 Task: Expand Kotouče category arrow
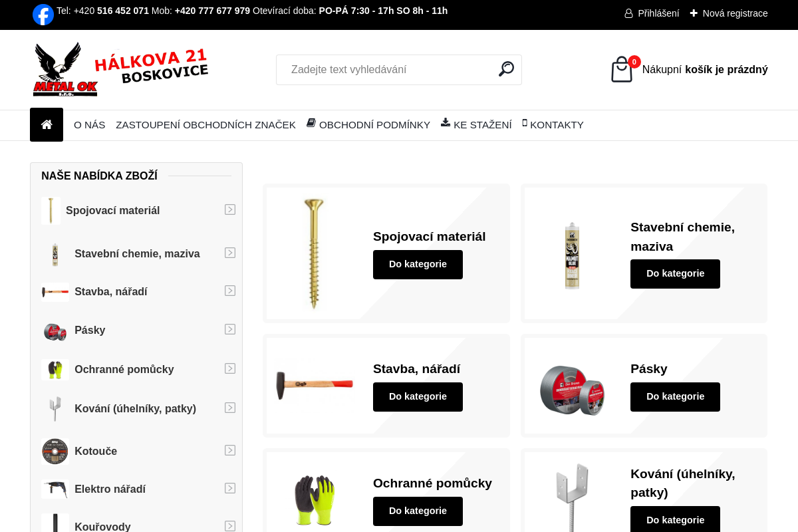pos(230,450)
